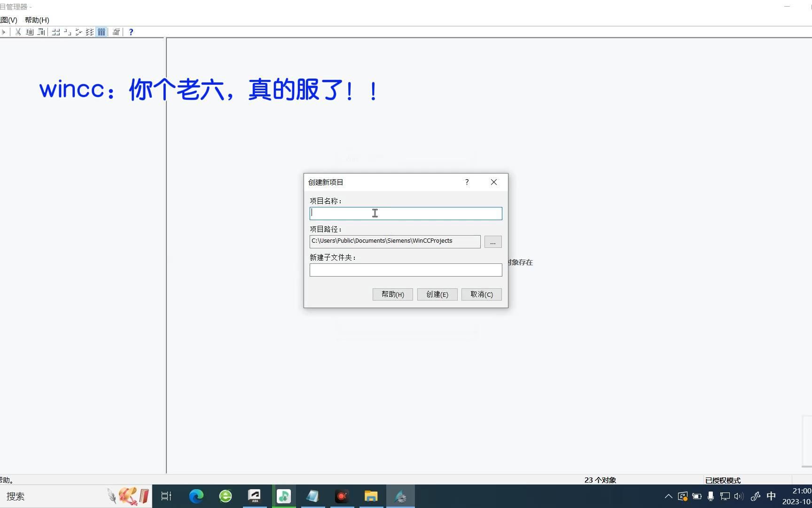812x508 pixels.
Task: Switch to WinCC Explorer taskbar icon
Action: click(x=400, y=496)
